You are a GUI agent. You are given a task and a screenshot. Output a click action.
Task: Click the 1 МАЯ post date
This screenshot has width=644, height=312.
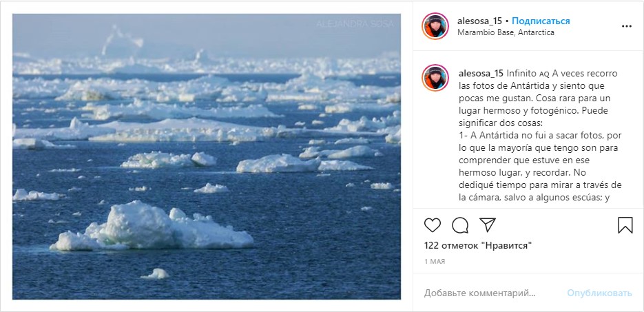click(435, 262)
